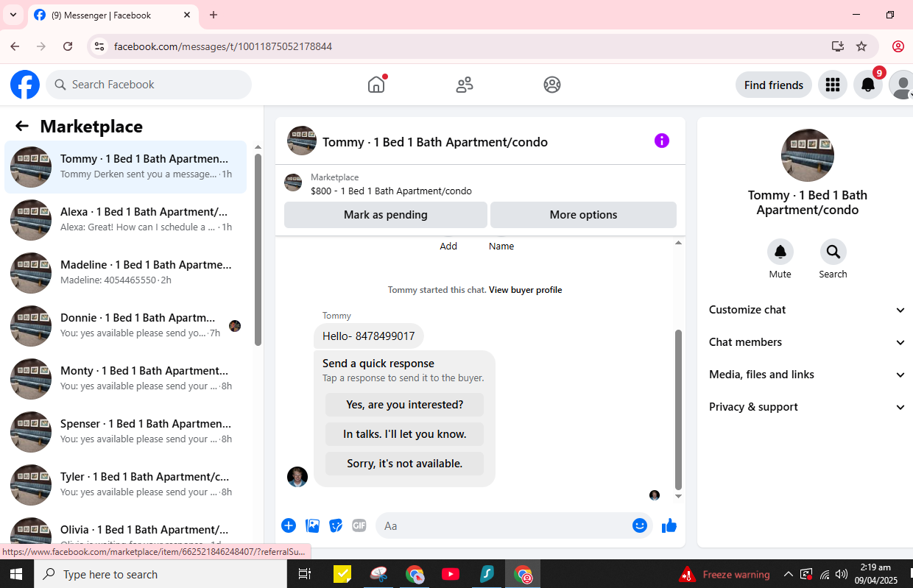Focus the Search Facebook field
The width and height of the screenshot is (913, 588).
149,85
